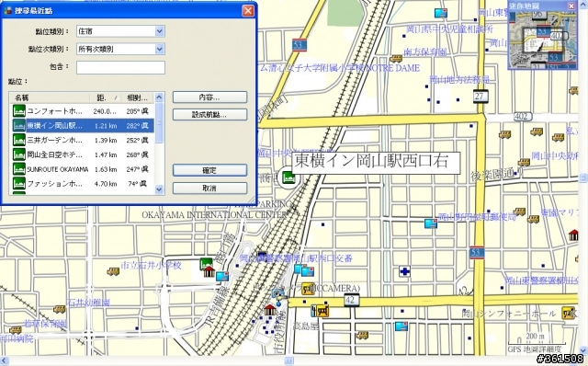Select the 東横イン岡山駅 row in the list
588x366 pixels.
82,125
